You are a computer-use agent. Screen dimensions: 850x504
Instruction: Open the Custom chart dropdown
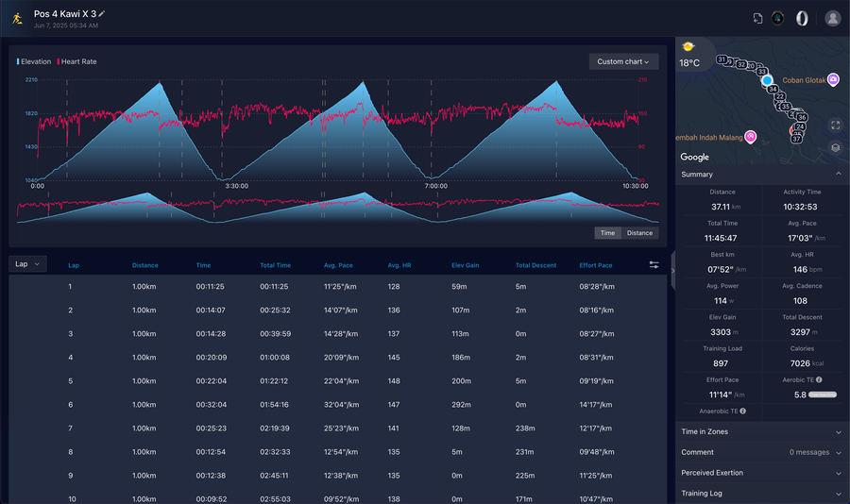623,61
